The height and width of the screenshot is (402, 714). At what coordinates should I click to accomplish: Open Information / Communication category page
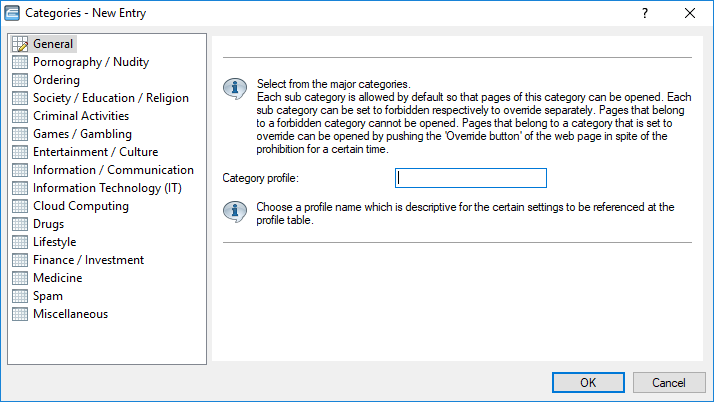[x=113, y=170]
